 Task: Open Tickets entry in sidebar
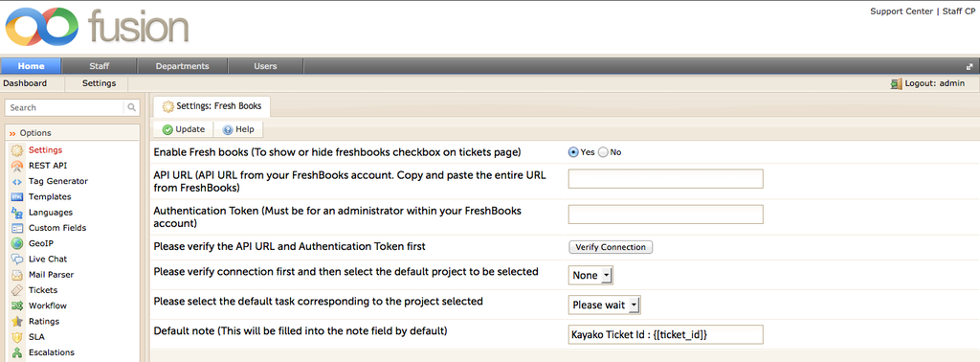(x=43, y=290)
